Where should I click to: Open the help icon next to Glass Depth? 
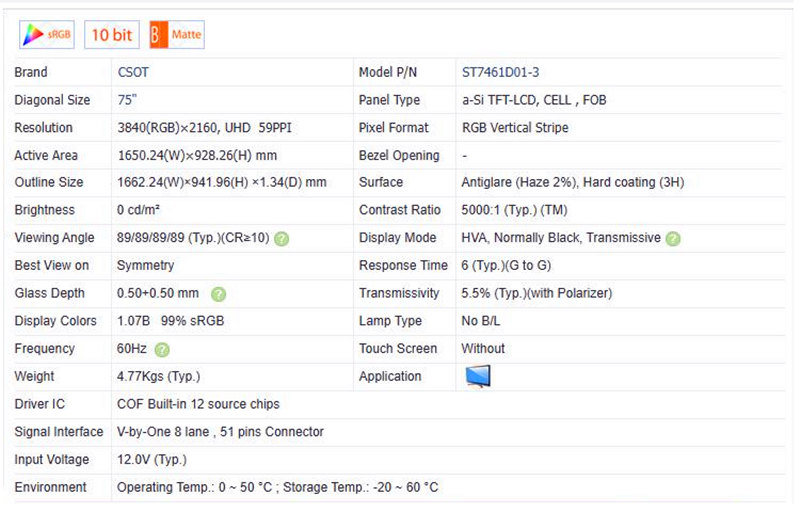218,294
